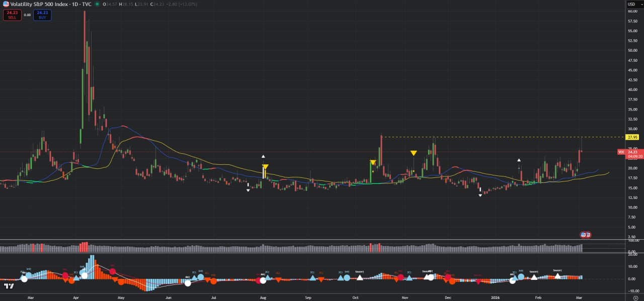Click the Aug label on time axis
The width and height of the screenshot is (644, 301).
click(262, 298)
